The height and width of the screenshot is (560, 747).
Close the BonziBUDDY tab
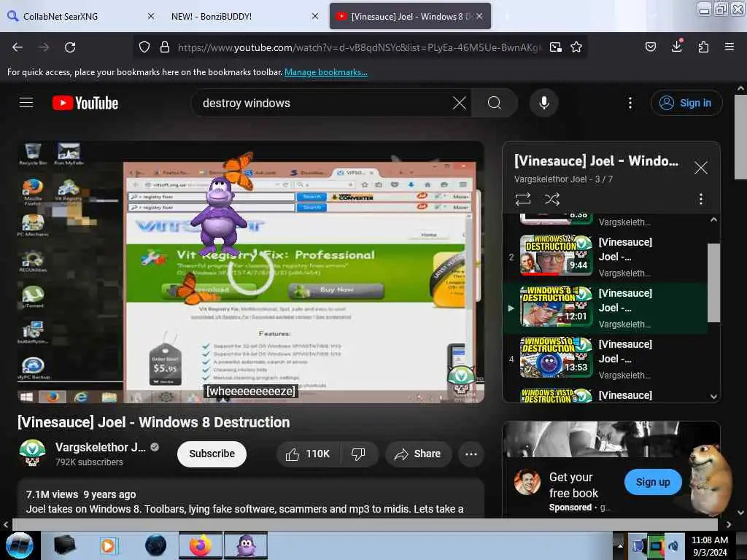point(315,16)
